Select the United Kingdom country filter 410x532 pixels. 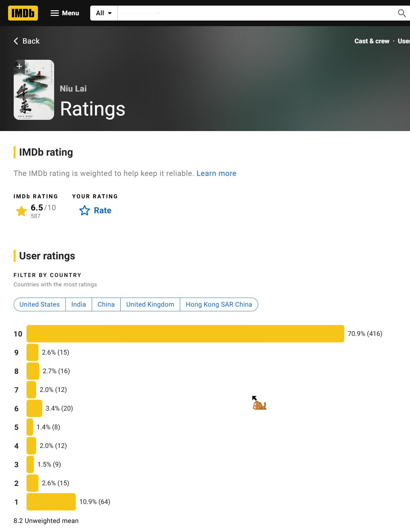[150, 304]
